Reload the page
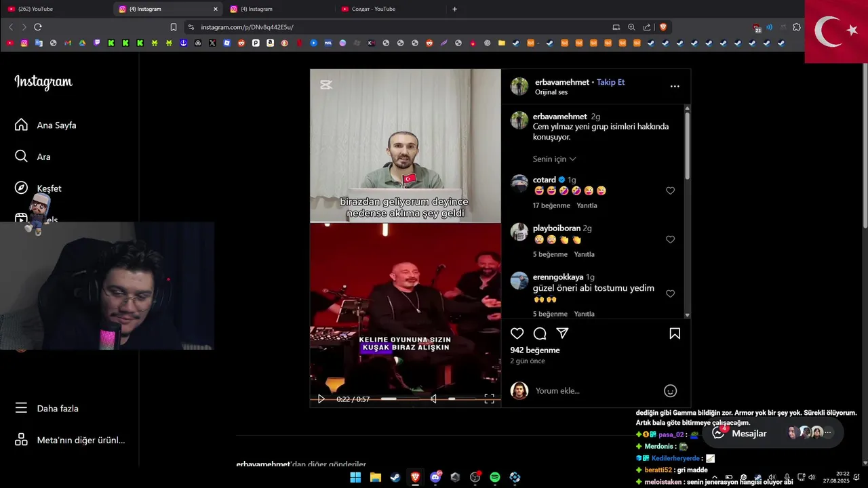The height and width of the screenshot is (488, 868). [x=38, y=27]
